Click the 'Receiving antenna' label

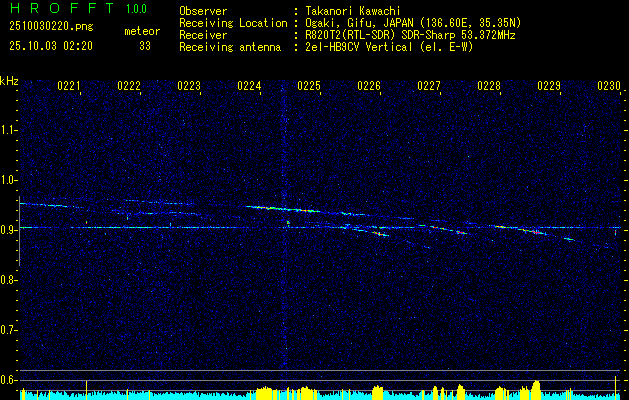pyautogui.click(x=230, y=47)
